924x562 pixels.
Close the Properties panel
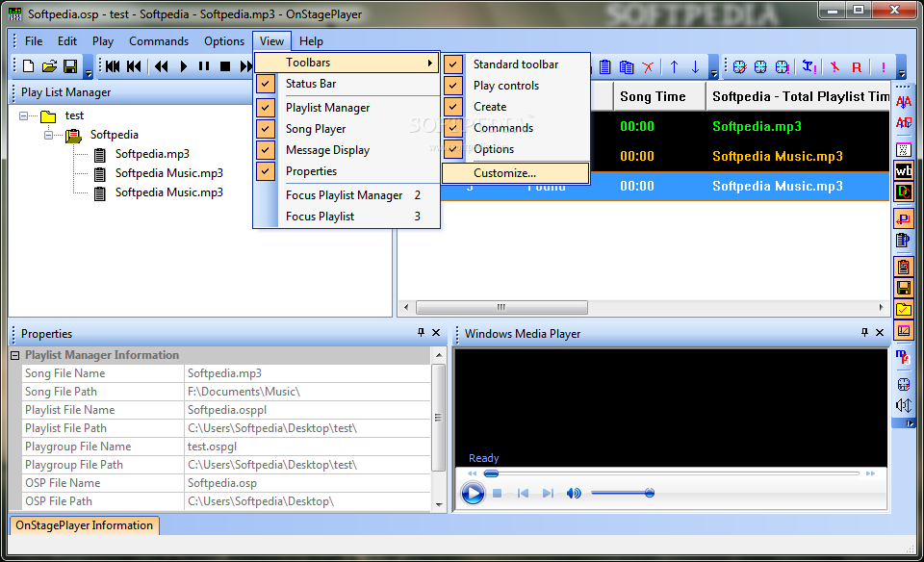coord(436,333)
